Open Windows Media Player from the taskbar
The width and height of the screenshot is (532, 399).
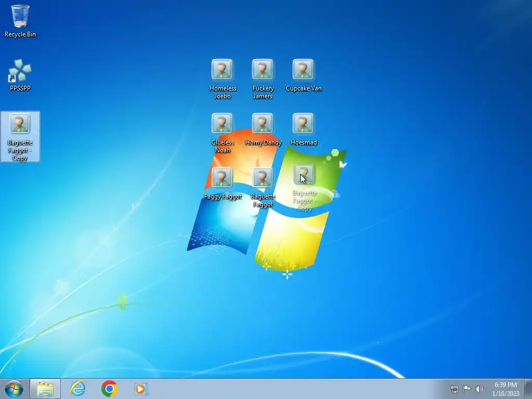[x=141, y=389]
